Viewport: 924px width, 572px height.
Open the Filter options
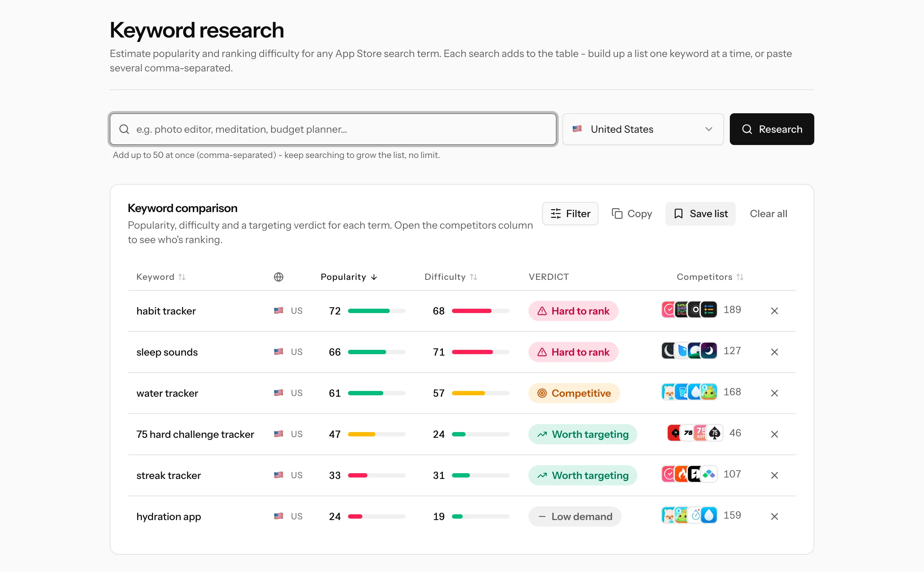[x=570, y=214]
